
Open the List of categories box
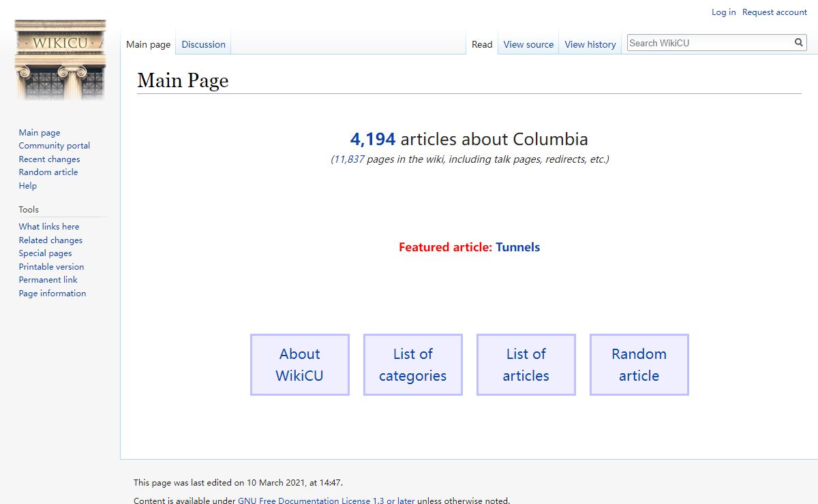tap(413, 364)
